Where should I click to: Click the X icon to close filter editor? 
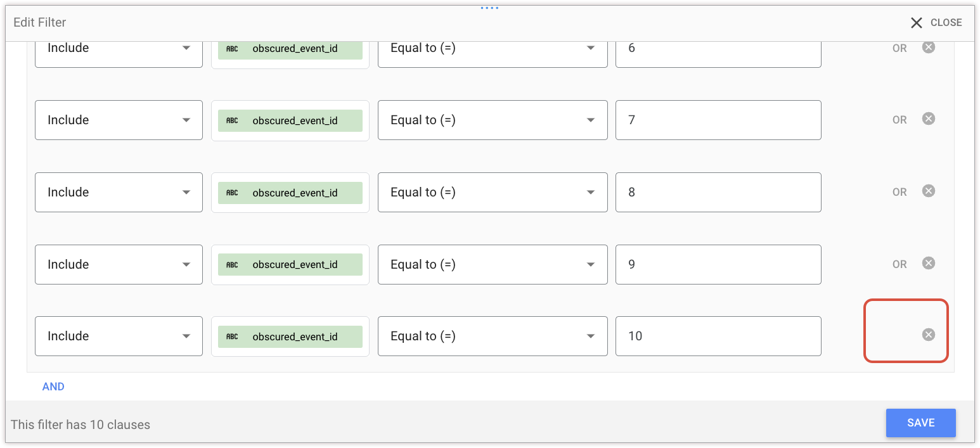pyautogui.click(x=917, y=23)
